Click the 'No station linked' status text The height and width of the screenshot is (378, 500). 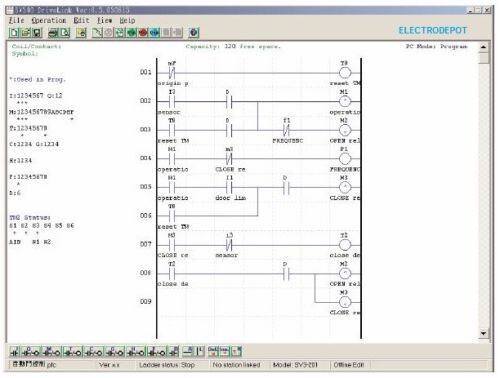coord(236,365)
